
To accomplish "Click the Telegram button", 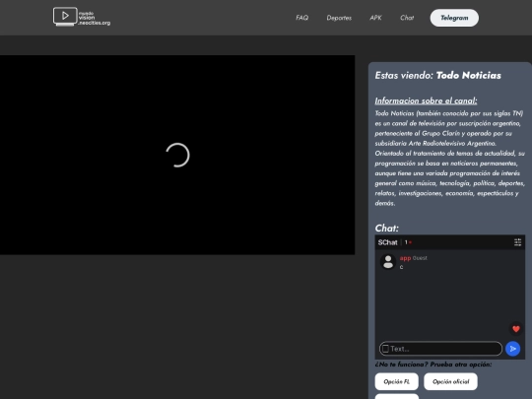I will 454,18.
